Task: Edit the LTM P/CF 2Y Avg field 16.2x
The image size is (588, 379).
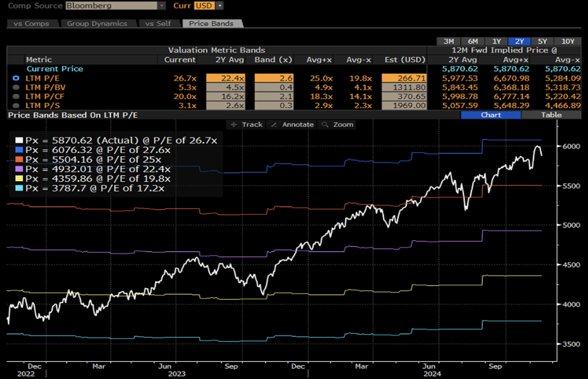Action: [x=225, y=97]
